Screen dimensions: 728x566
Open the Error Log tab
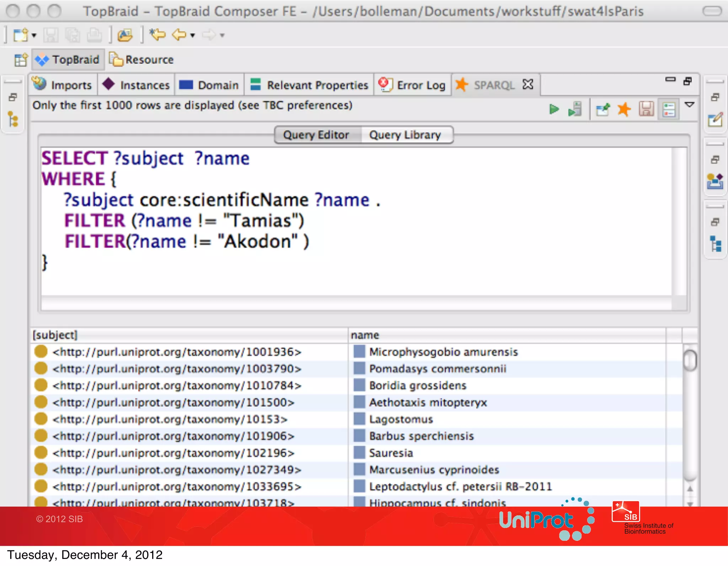412,85
